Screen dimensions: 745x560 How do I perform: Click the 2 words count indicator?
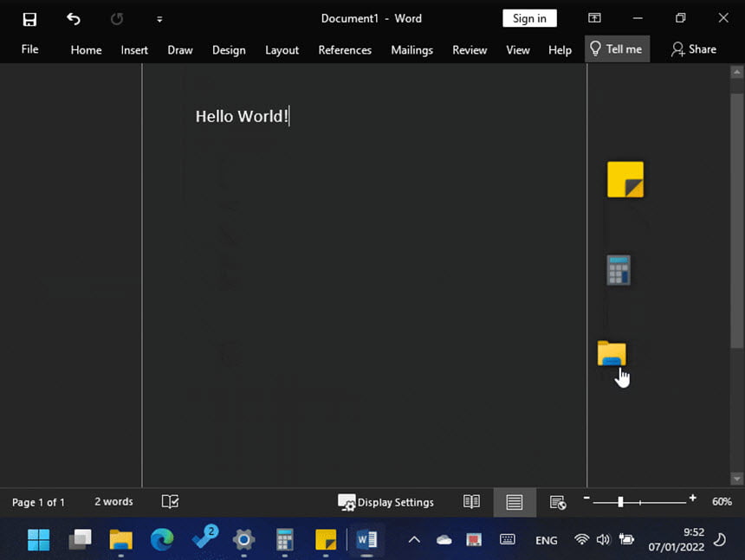tap(113, 502)
